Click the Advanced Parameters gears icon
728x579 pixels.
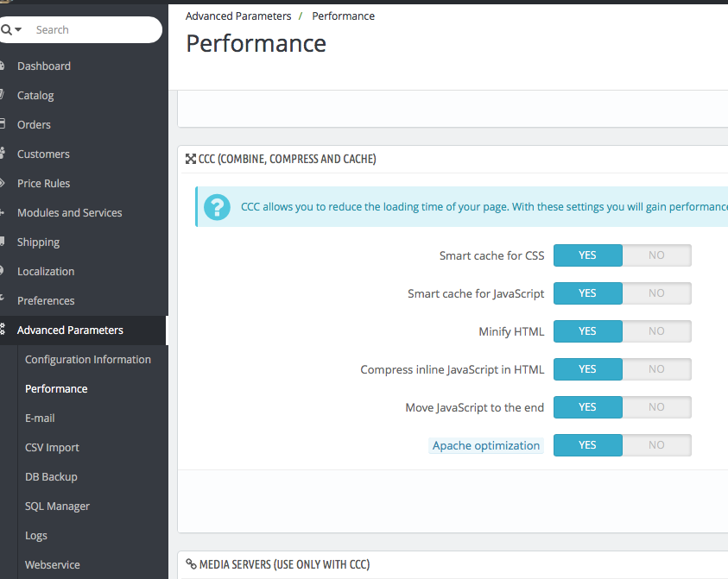3,330
